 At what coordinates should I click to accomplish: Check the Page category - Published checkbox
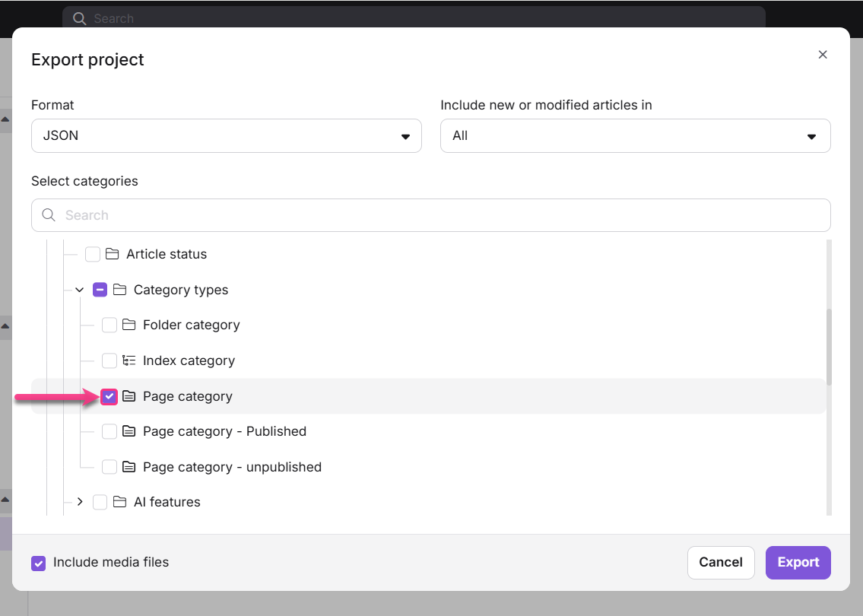(109, 431)
